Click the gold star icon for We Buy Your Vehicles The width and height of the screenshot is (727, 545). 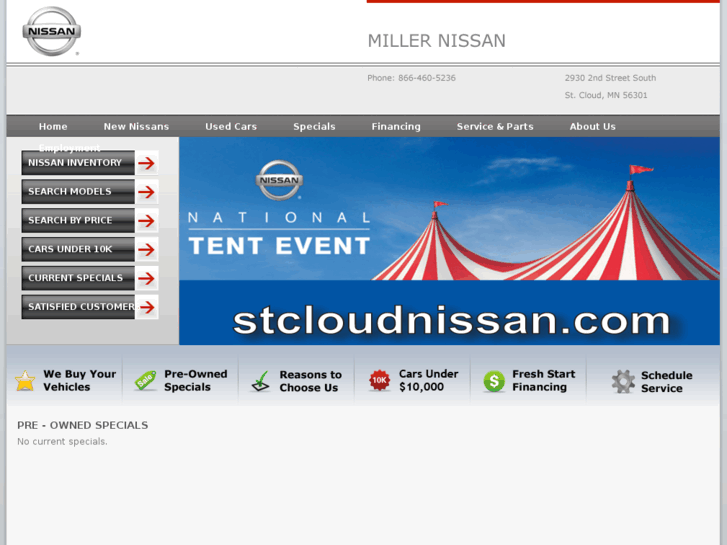coord(25,381)
